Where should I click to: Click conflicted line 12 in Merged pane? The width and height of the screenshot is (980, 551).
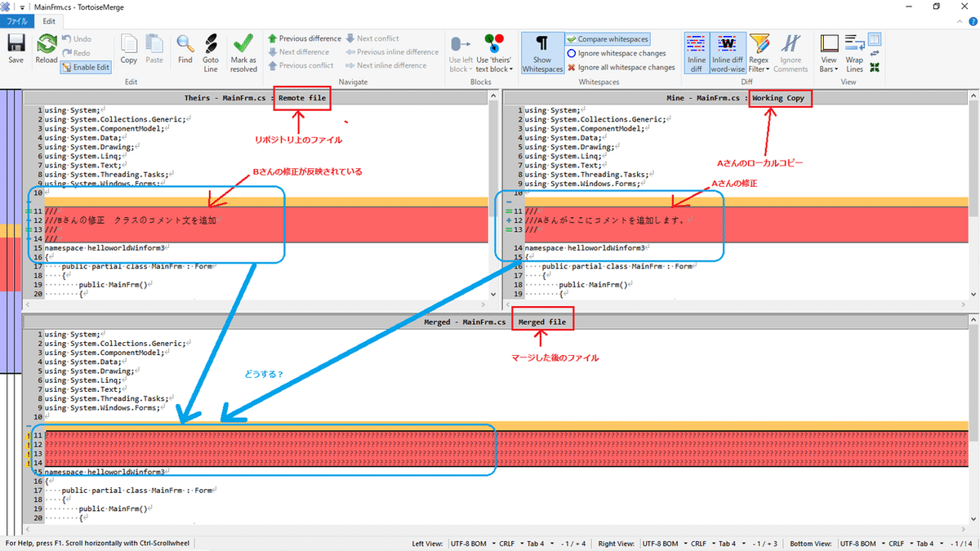tap(505, 445)
